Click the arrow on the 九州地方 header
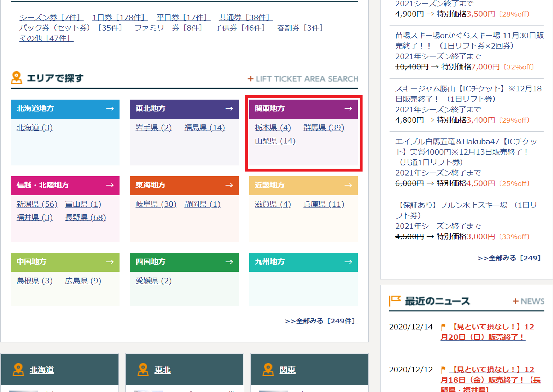This screenshot has height=392, width=553. click(x=348, y=262)
